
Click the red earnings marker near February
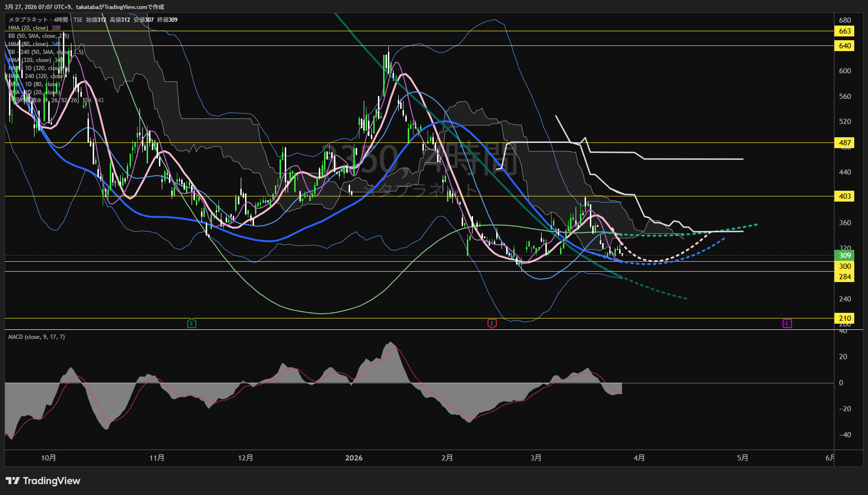(492, 324)
